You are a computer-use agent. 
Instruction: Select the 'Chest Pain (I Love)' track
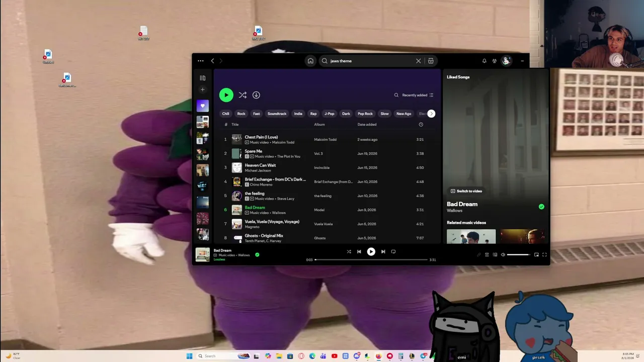(327, 139)
